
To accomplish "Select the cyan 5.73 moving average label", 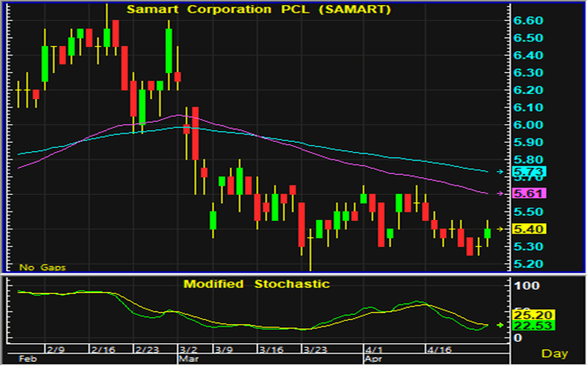I will pyautogui.click(x=531, y=171).
